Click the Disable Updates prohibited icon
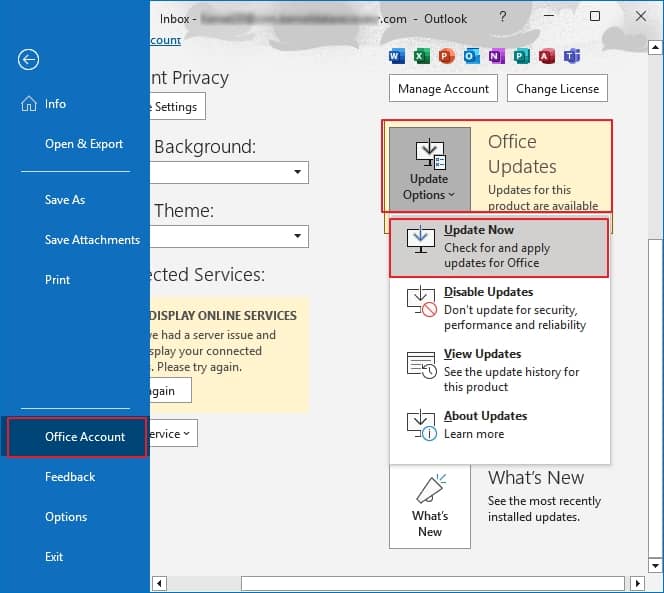This screenshot has height=593, width=664. pyautogui.click(x=421, y=302)
